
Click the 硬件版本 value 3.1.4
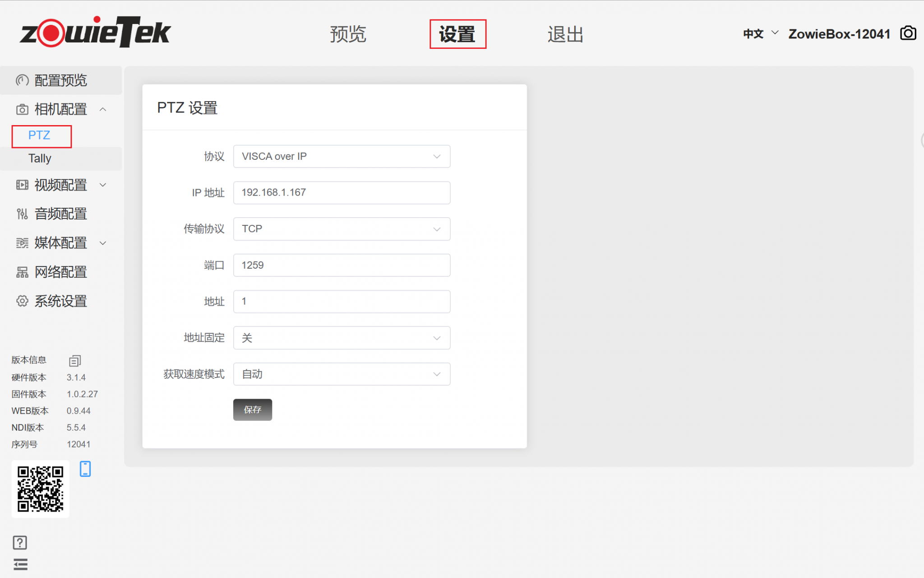coord(76,378)
